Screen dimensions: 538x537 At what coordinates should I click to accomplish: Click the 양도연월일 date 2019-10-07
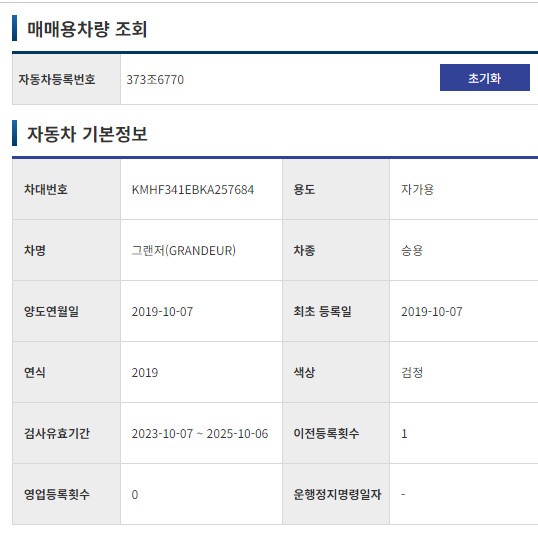(162, 312)
